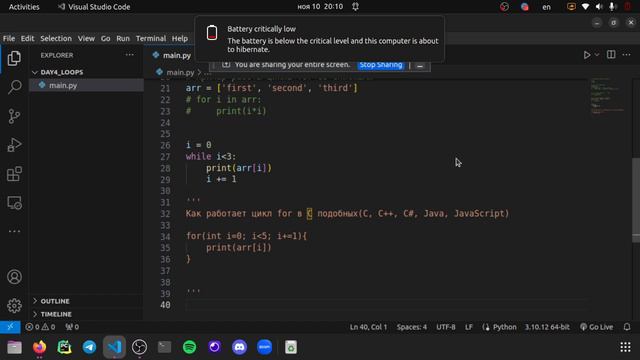This screenshot has height=360, width=640.
Task: Open the Go menu
Action: (x=105, y=38)
